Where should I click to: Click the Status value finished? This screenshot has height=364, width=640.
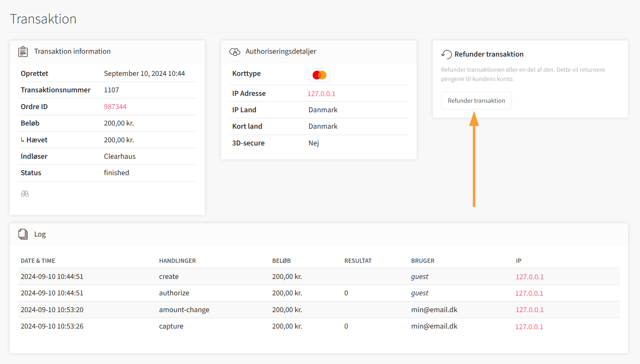pos(116,173)
